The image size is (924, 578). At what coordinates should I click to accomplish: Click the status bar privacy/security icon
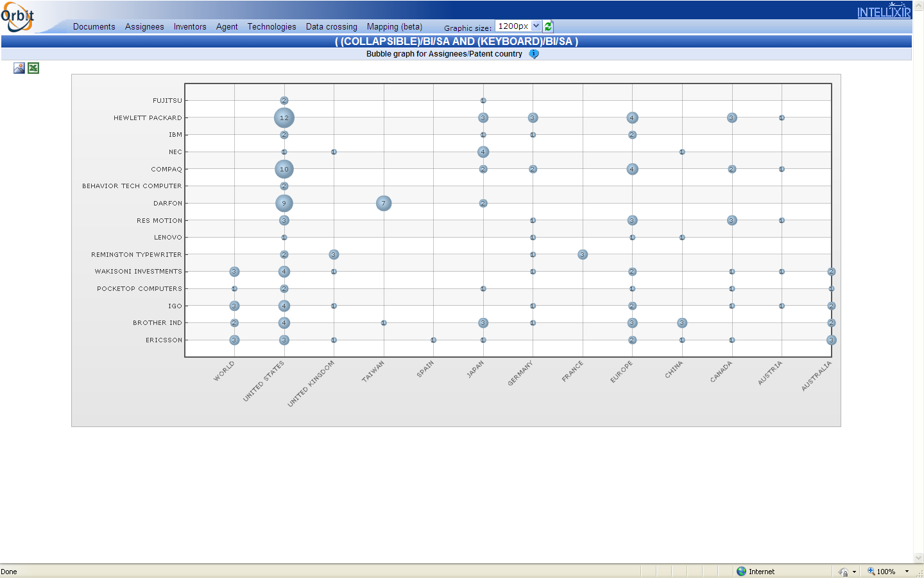coord(844,572)
